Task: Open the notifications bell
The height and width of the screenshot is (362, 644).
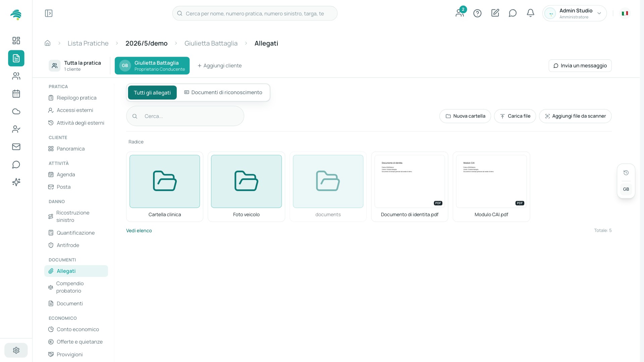Action: [530, 13]
